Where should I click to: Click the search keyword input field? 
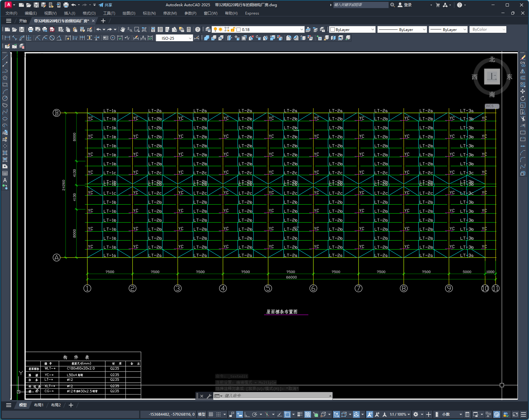[361, 5]
